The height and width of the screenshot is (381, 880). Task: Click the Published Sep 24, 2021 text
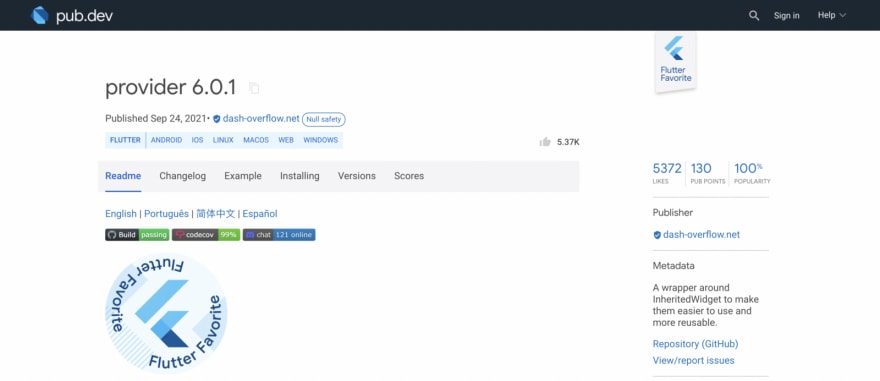click(x=156, y=119)
